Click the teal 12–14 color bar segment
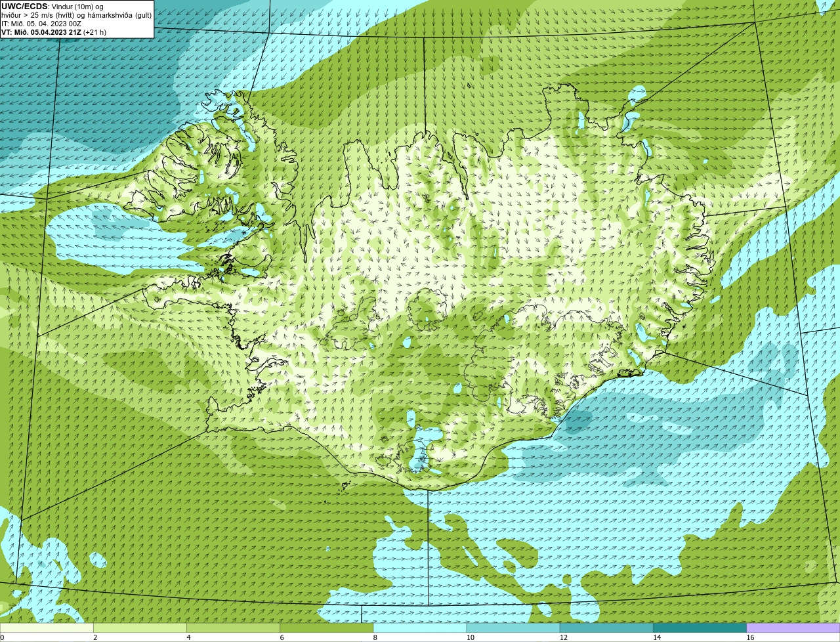The width and height of the screenshot is (840, 642). click(x=606, y=628)
